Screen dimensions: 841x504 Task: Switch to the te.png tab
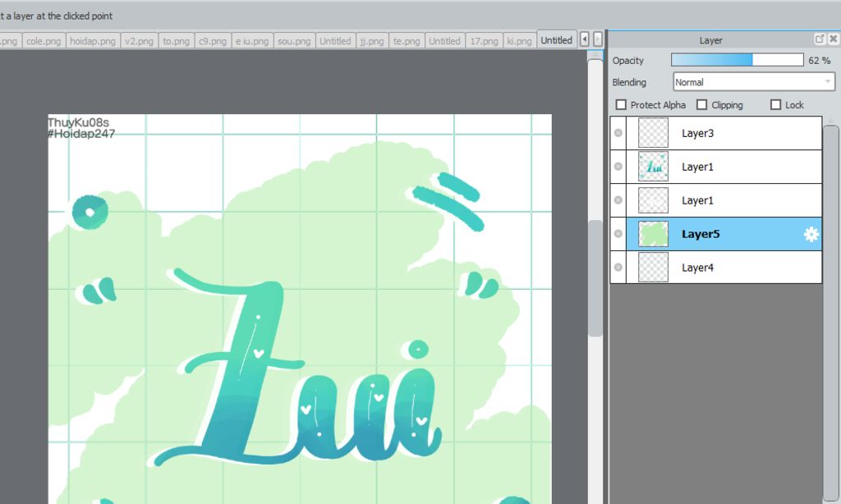click(x=406, y=41)
